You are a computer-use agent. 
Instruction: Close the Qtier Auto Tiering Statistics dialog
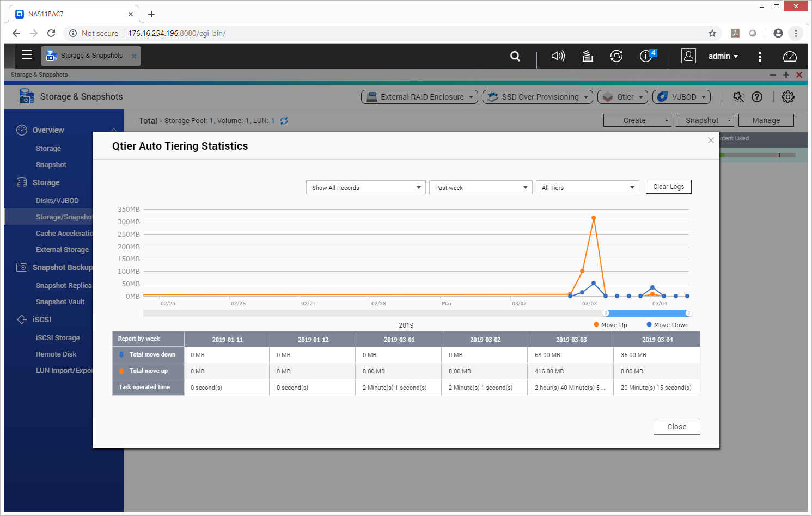(711, 140)
